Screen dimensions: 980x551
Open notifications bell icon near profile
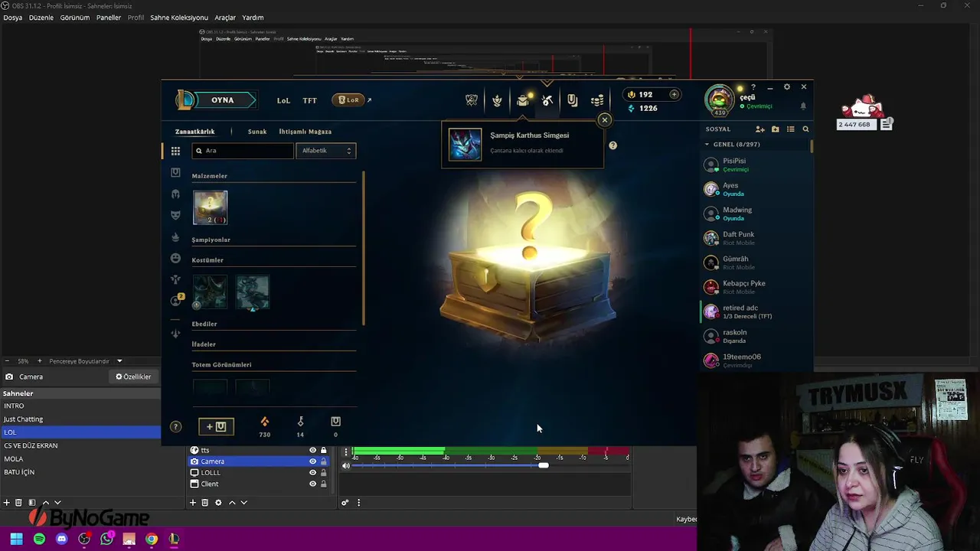coord(803,106)
